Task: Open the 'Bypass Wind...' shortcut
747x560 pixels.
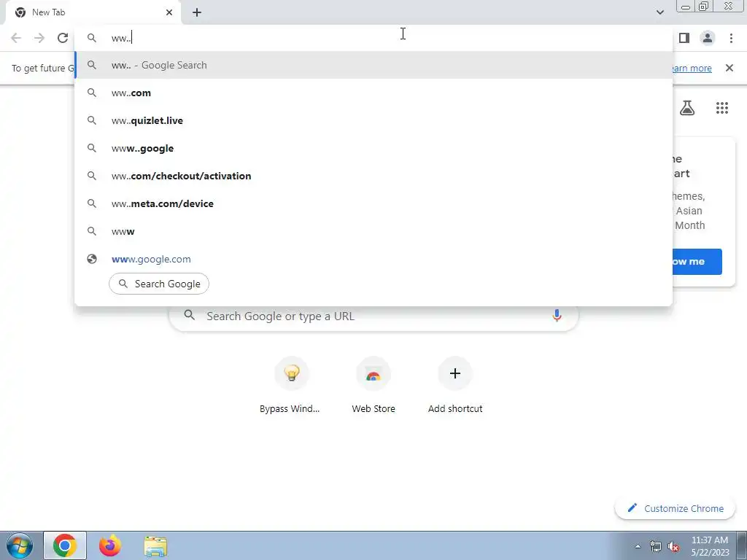Action: (290, 386)
